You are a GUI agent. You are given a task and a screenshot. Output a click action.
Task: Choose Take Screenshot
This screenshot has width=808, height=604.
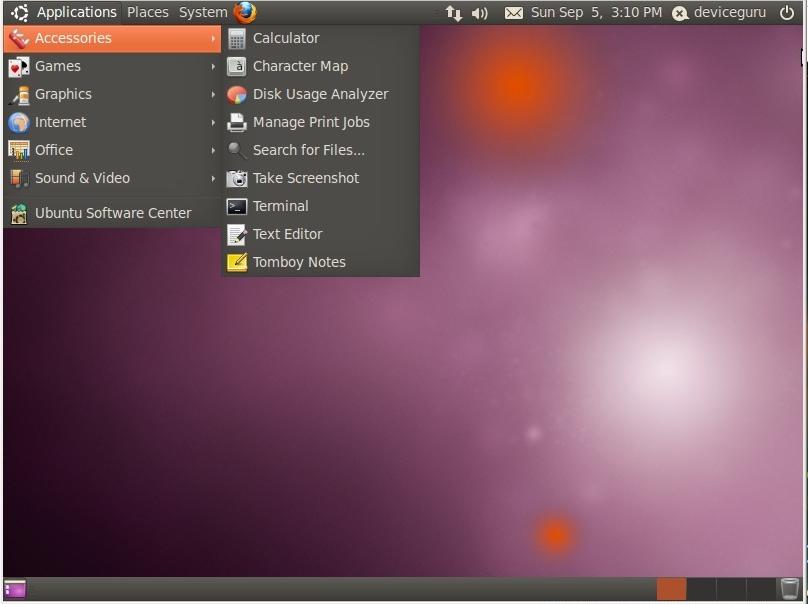click(321, 178)
